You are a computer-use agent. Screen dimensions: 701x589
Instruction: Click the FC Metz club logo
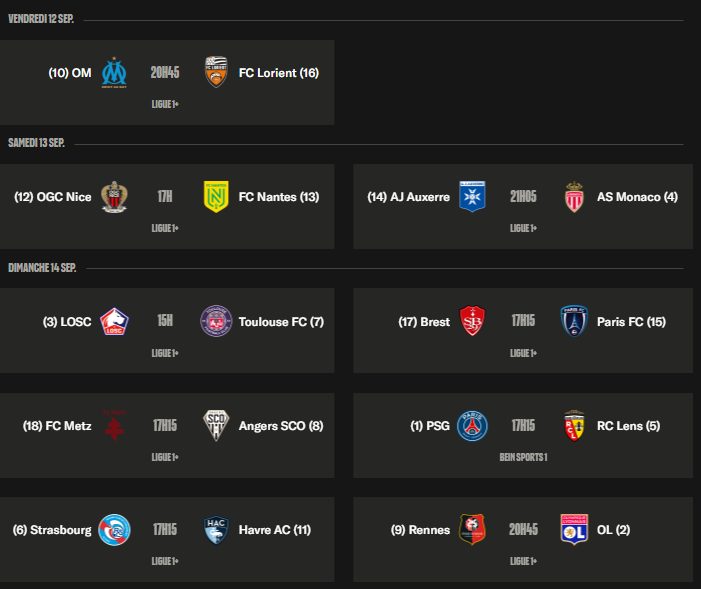click(x=115, y=425)
